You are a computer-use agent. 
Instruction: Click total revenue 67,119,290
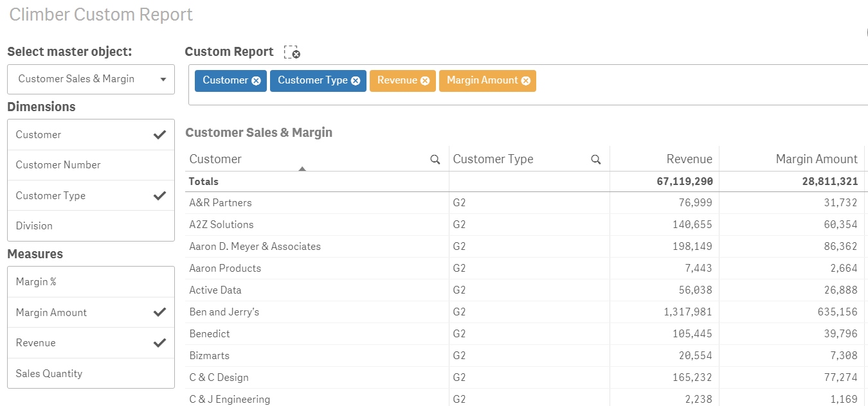click(685, 182)
